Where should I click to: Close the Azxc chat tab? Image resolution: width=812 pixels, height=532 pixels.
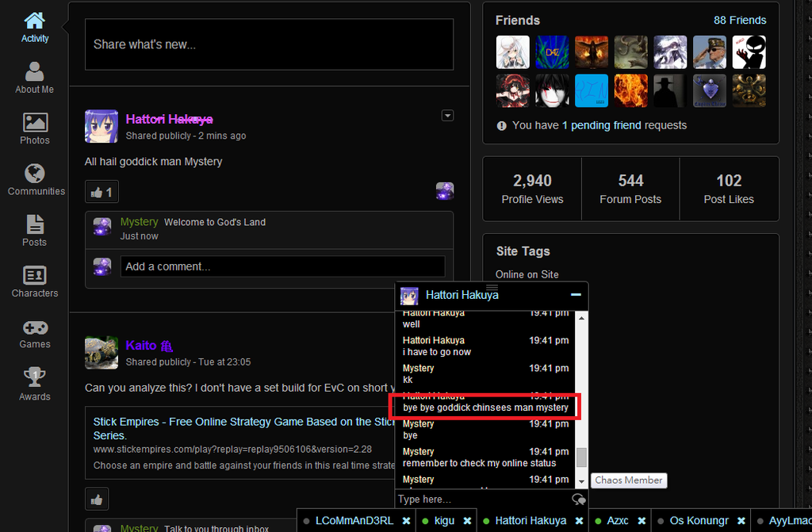642,521
